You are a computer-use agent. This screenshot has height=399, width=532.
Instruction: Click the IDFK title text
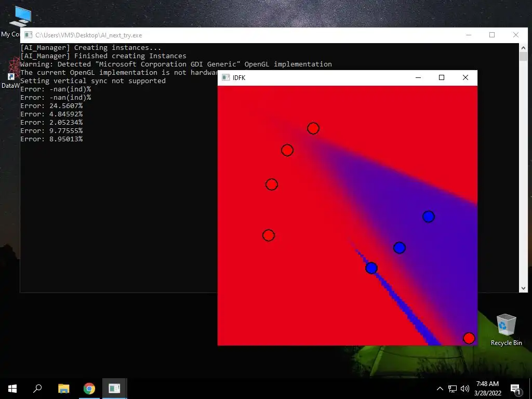(239, 78)
